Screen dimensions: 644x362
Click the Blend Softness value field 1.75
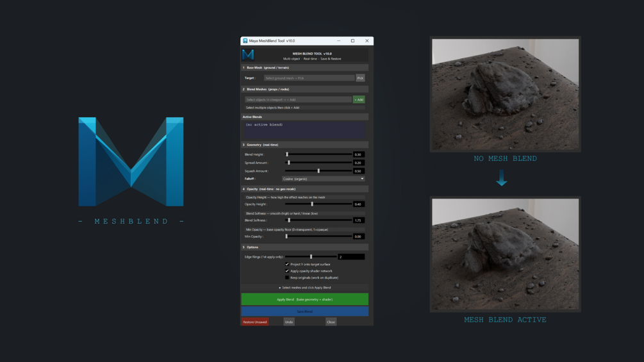click(x=359, y=220)
